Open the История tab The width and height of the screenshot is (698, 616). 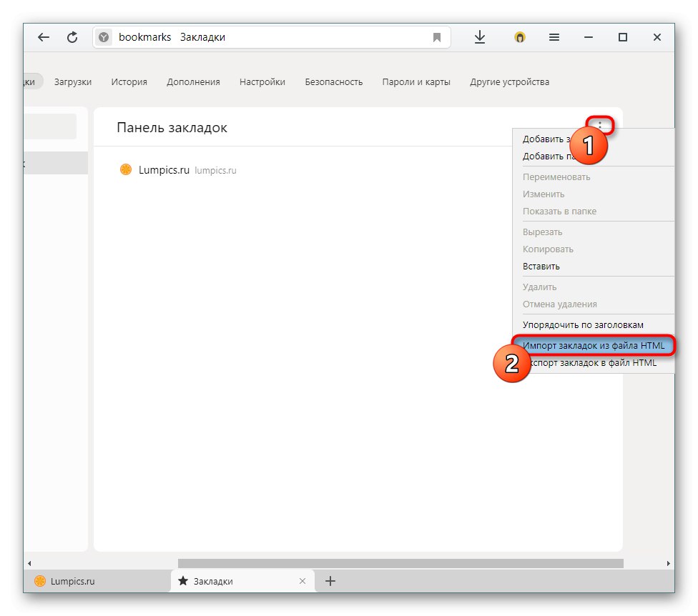tap(129, 82)
